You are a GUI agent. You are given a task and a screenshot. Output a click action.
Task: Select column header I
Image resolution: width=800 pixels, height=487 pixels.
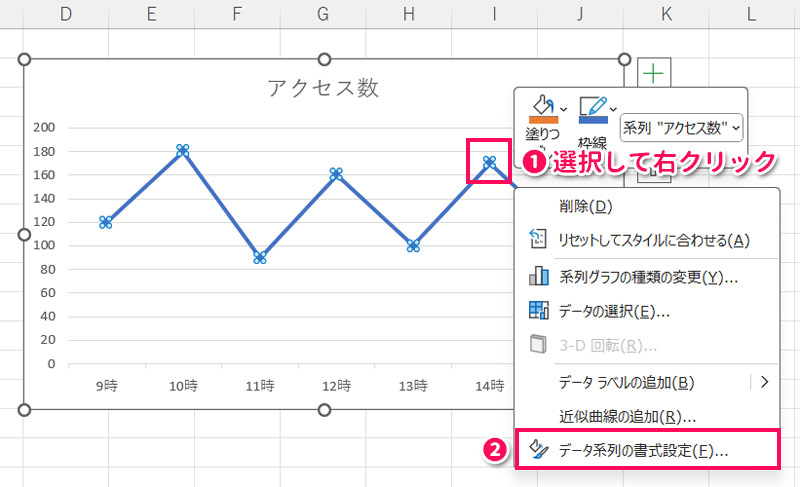pyautogui.click(x=494, y=14)
